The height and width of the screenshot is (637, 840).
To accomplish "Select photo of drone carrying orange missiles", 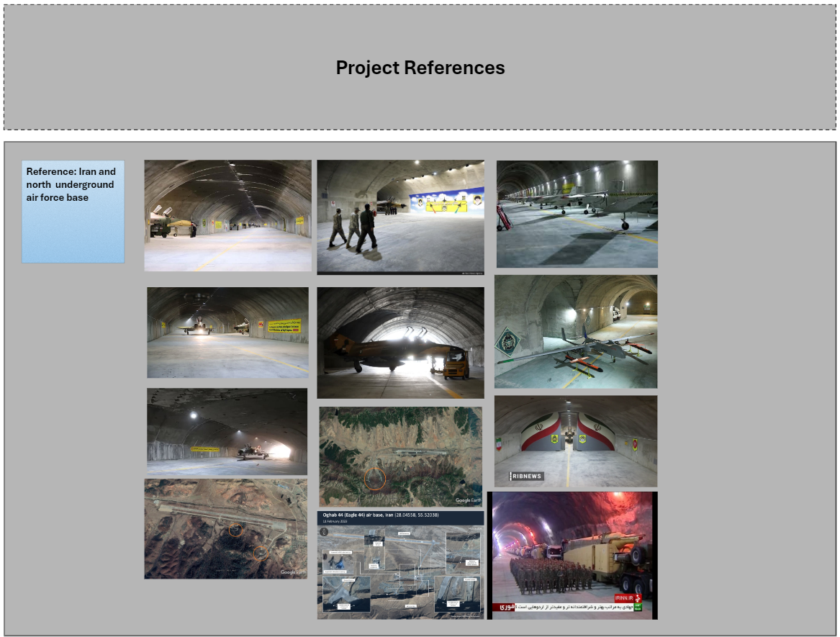I will [576, 332].
